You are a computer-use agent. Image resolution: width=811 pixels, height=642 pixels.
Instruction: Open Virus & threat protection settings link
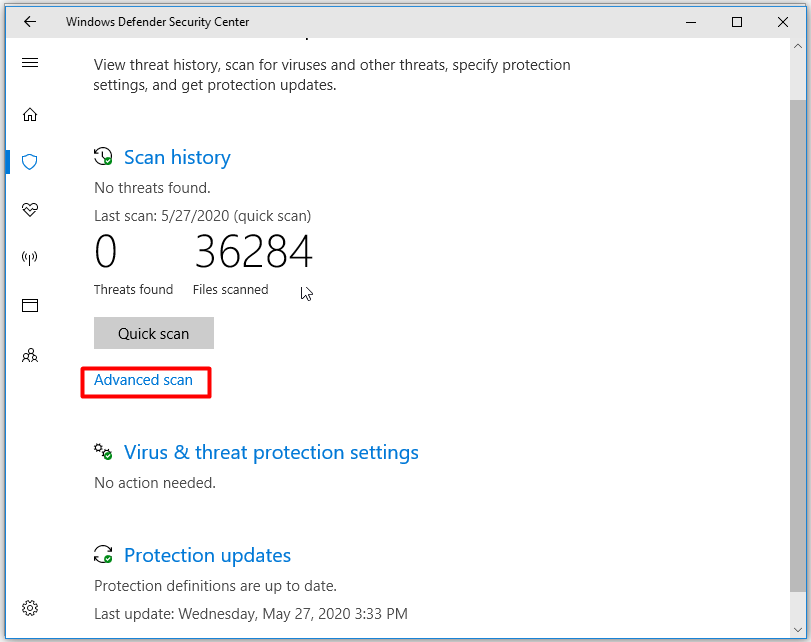(271, 453)
